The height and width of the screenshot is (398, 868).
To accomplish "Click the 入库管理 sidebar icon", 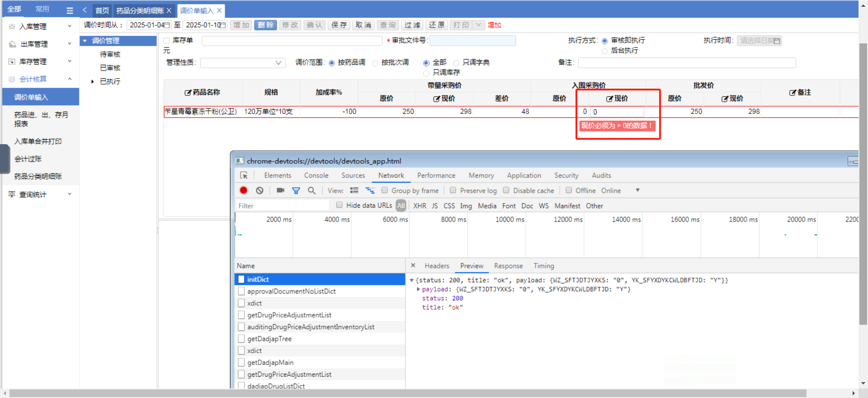I will pyautogui.click(x=12, y=27).
